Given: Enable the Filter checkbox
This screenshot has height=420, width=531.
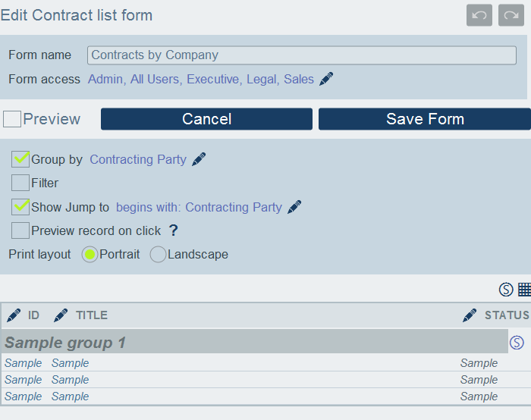Looking at the screenshot, I should pyautogui.click(x=21, y=183).
